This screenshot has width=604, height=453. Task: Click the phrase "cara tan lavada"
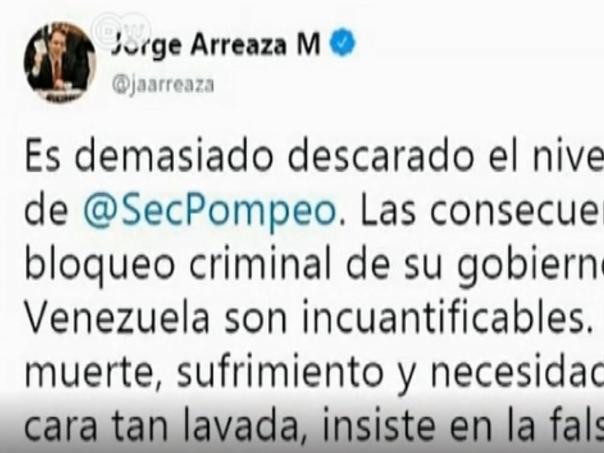tap(161, 426)
